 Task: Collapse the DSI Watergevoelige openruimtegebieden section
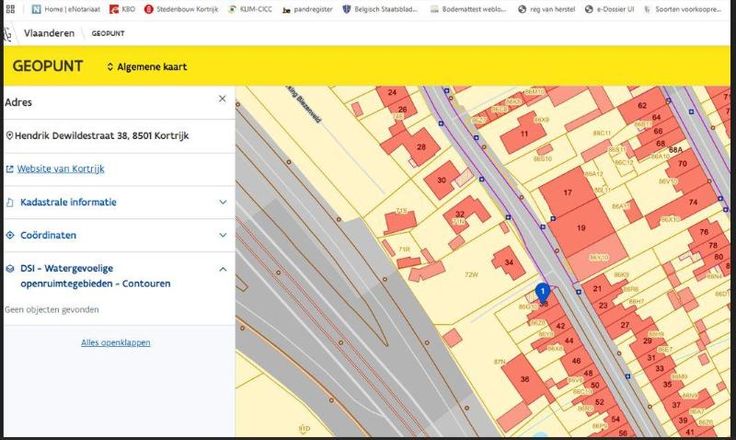(222, 269)
